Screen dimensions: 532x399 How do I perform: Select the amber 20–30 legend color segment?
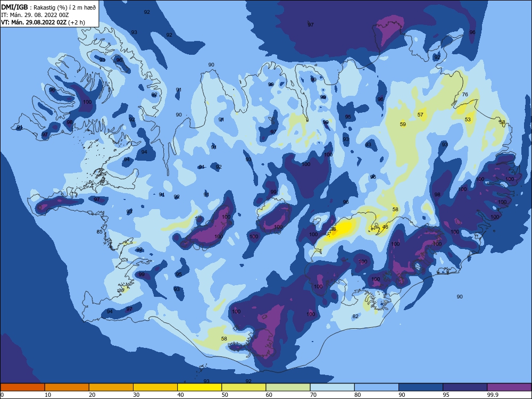click(111, 387)
